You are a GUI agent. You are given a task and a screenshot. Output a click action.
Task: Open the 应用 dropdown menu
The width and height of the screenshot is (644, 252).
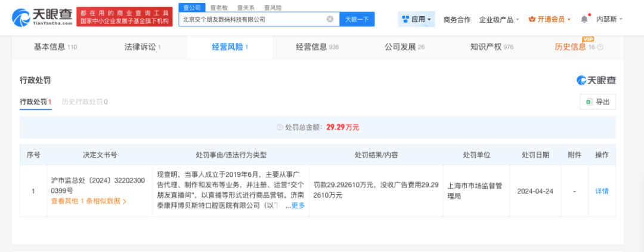coord(416,19)
